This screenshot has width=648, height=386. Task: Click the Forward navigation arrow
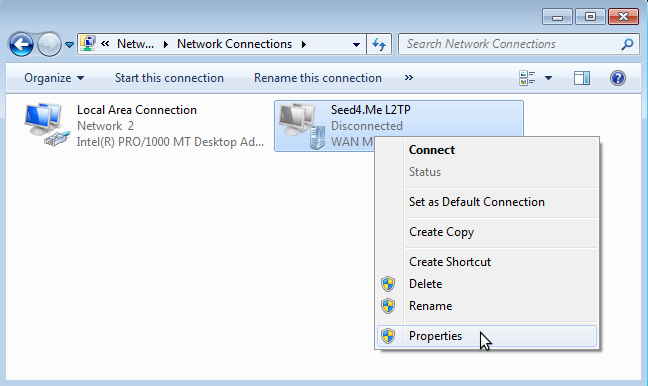(x=49, y=44)
